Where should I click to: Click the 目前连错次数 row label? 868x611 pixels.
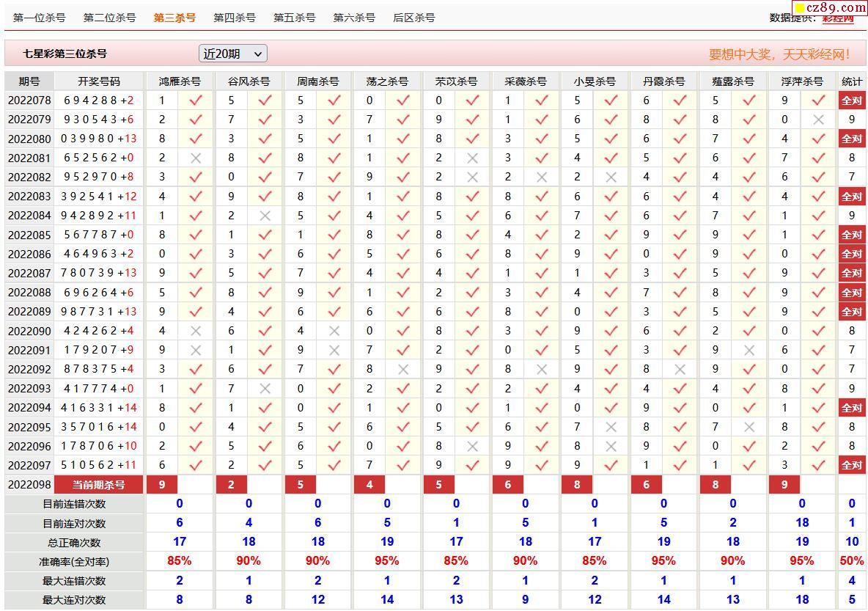click(74, 504)
